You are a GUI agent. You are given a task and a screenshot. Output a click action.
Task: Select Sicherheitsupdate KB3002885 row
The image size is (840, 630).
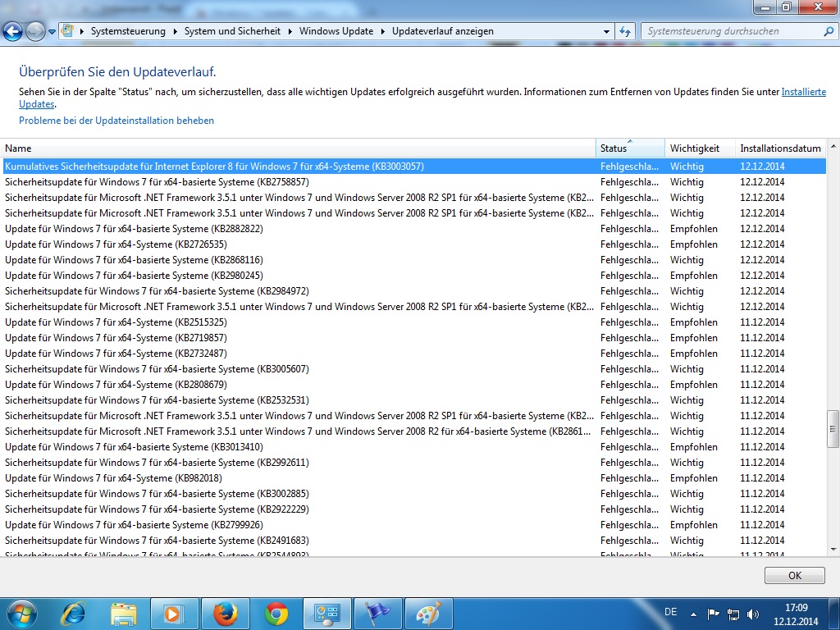point(414,493)
